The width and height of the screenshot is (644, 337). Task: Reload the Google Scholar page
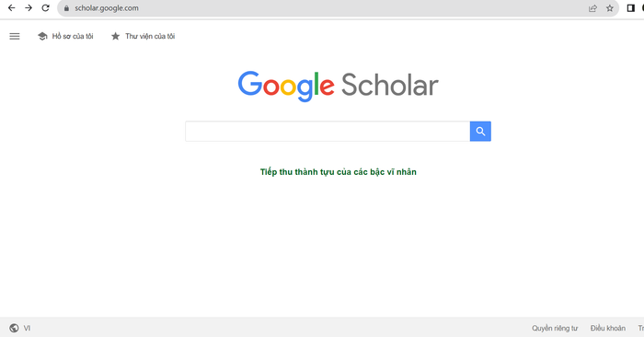coord(46,7)
